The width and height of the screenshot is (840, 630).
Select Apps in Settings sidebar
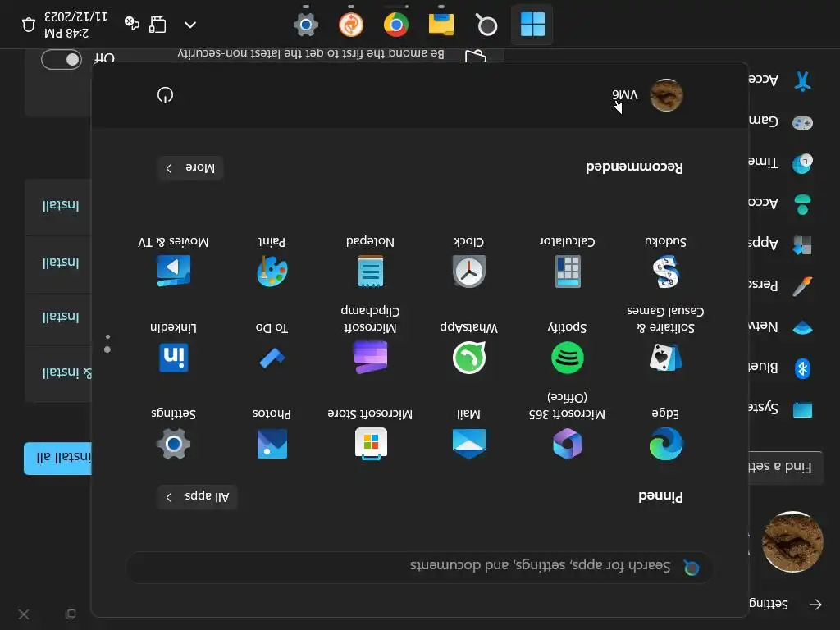(781, 244)
